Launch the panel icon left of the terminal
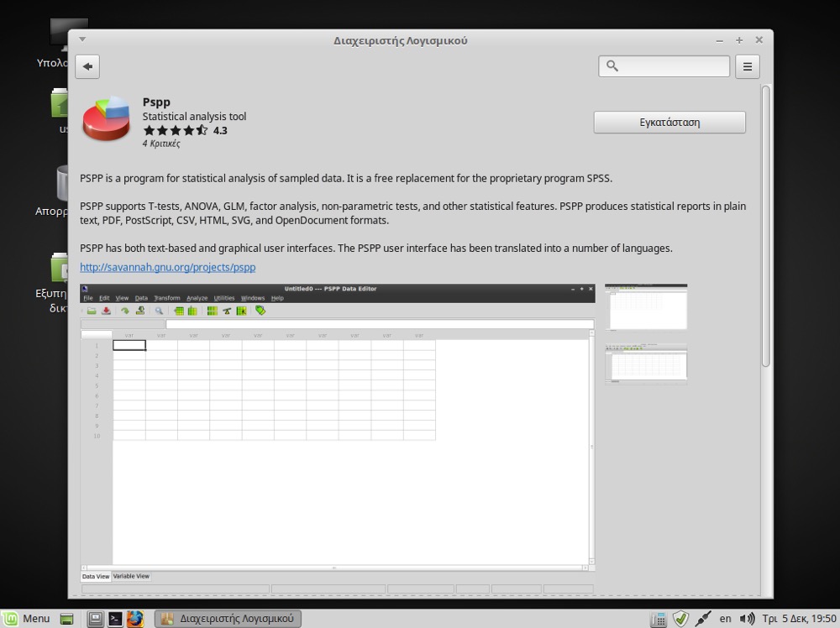 coord(96,619)
